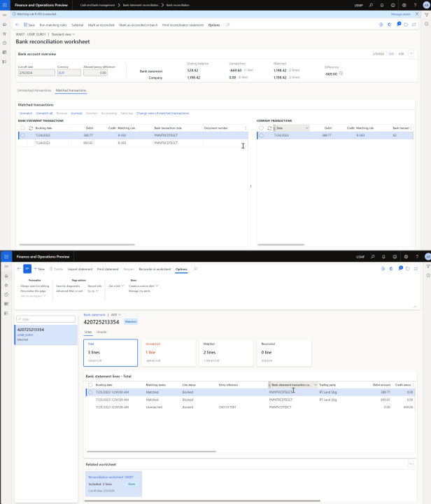
Task: Click Open on Reconciliation worksheet card
Action: [132, 484]
